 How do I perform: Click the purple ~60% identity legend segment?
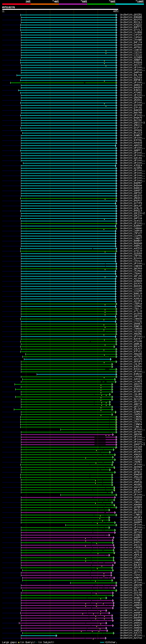click(x=73, y=4)
